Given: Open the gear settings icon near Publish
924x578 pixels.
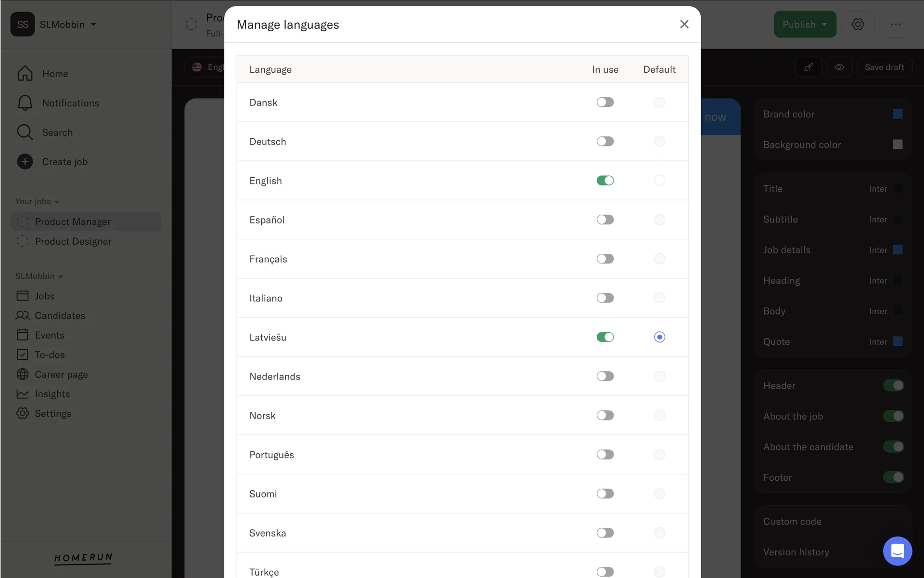Looking at the screenshot, I should [858, 25].
